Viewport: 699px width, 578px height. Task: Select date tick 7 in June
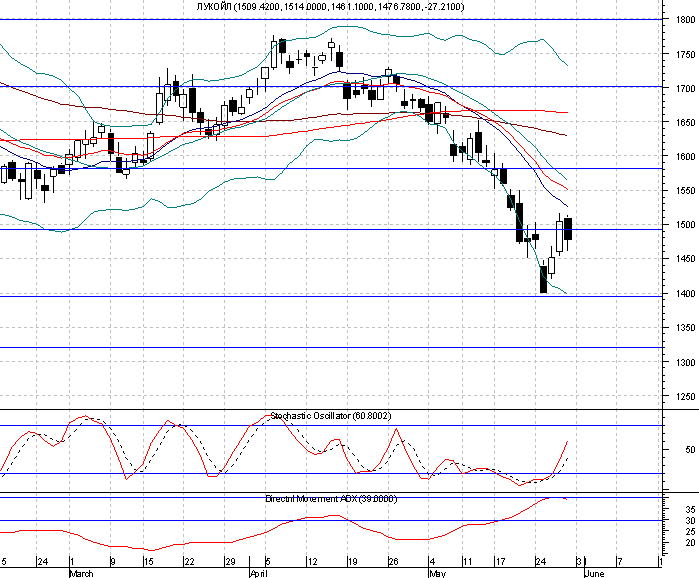(x=619, y=562)
